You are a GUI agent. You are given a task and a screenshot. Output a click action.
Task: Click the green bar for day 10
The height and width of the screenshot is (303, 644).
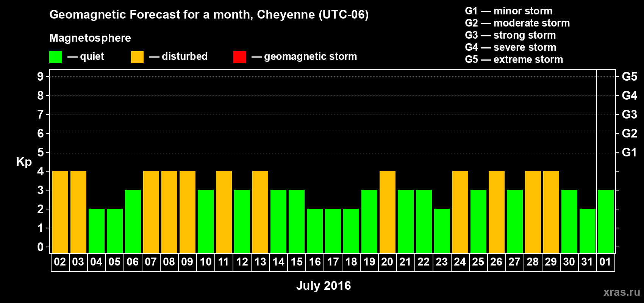click(x=206, y=221)
